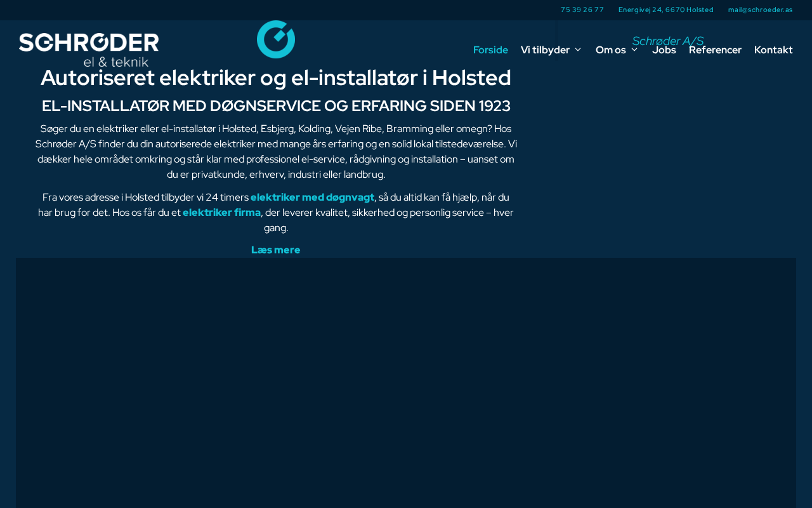Call phone number 75 39 26 77
This screenshot has height=508, width=812.
(582, 10)
